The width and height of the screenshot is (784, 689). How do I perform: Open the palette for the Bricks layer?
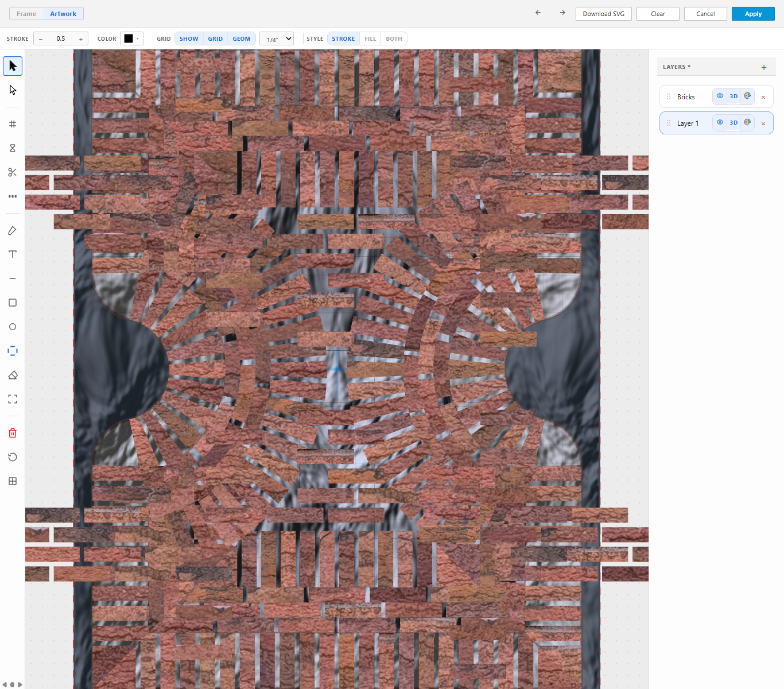747,96
